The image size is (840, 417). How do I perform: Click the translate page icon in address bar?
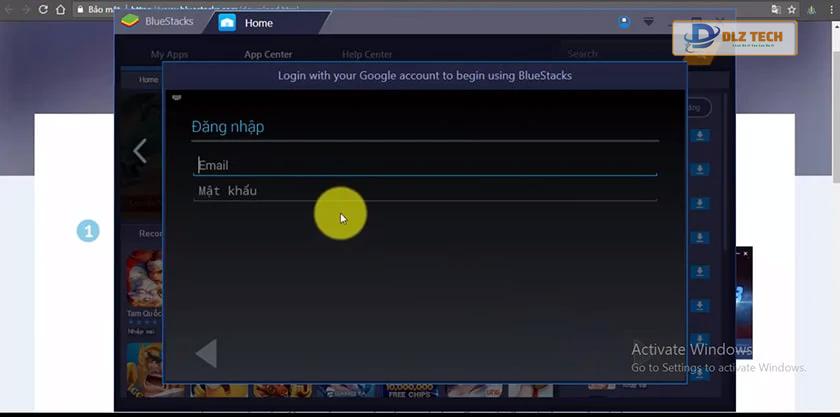776,10
